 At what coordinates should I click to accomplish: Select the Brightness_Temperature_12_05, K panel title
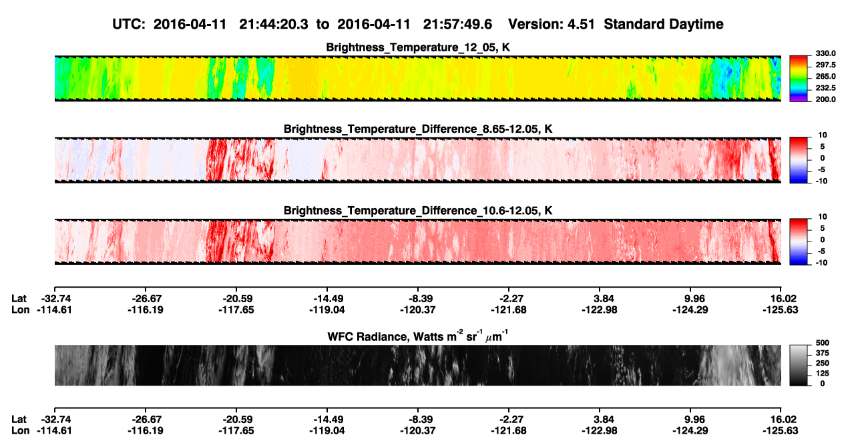point(418,47)
